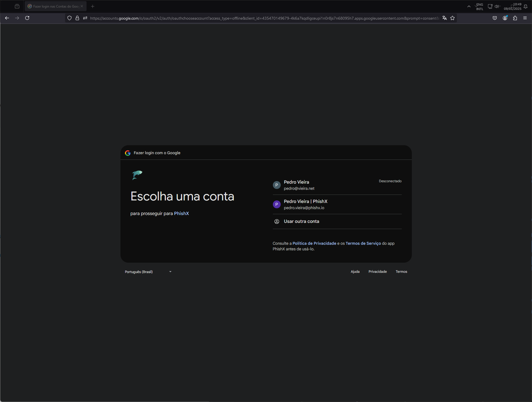Open the clock showing 10:49
The image size is (532, 402).
(x=513, y=6)
